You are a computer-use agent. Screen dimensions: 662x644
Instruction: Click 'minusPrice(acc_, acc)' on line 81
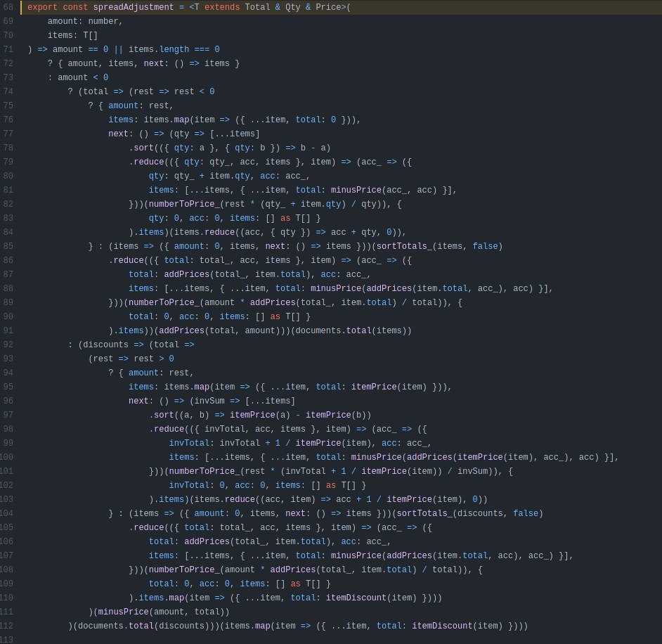coord(384,190)
